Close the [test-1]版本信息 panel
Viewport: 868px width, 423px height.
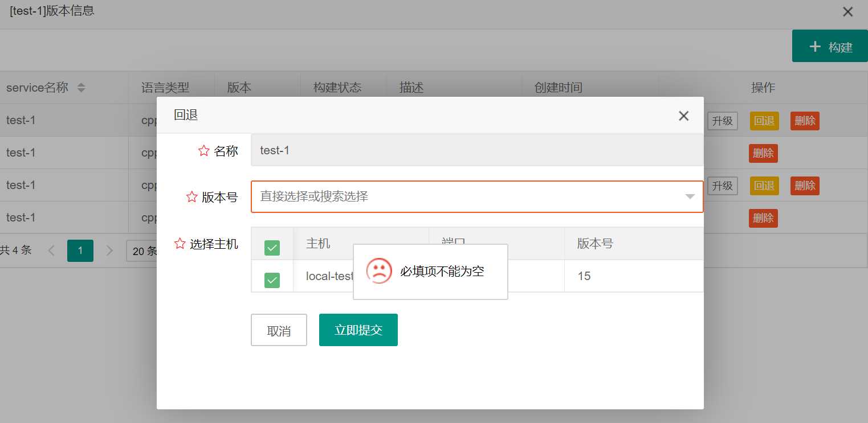[847, 11]
